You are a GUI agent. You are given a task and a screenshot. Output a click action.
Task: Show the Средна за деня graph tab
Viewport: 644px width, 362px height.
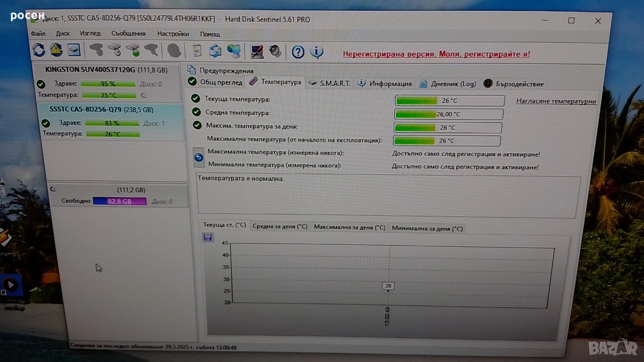tap(280, 227)
